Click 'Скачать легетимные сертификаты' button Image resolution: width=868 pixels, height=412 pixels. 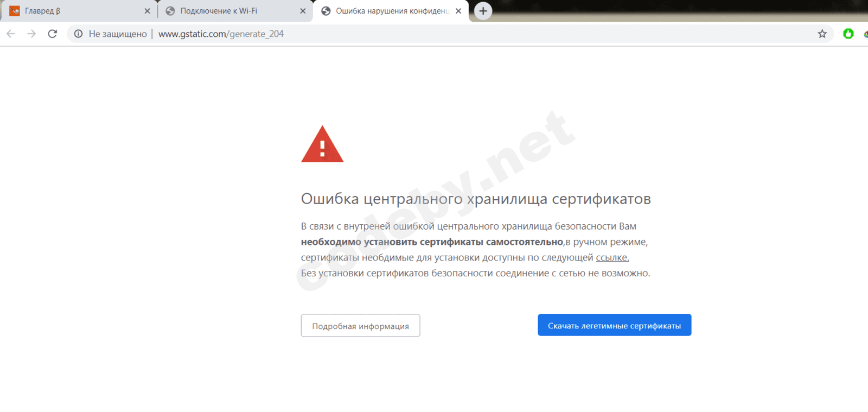point(614,325)
